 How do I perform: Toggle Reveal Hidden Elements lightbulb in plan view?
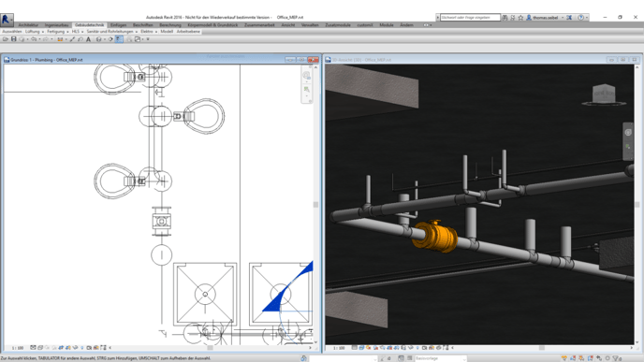pyautogui.click(x=81, y=348)
